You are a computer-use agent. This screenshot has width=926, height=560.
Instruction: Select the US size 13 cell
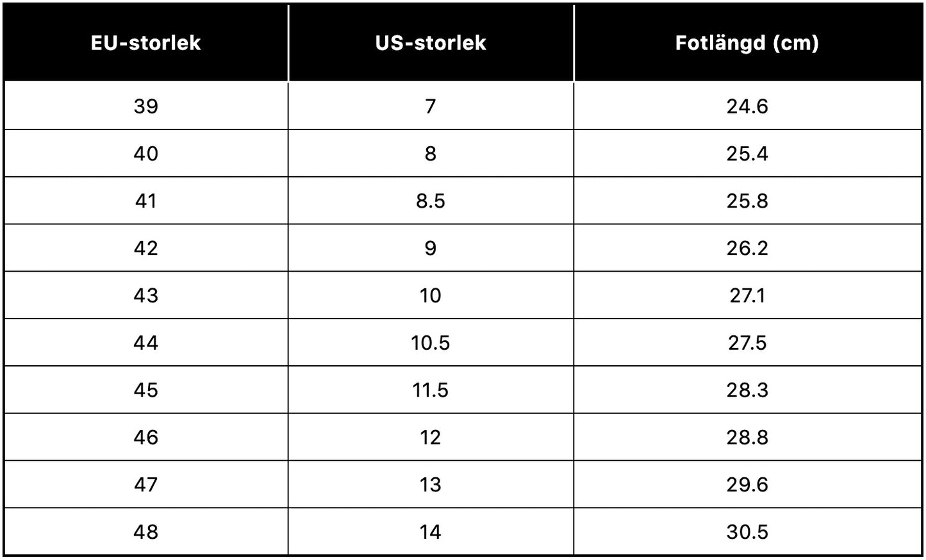pos(431,485)
